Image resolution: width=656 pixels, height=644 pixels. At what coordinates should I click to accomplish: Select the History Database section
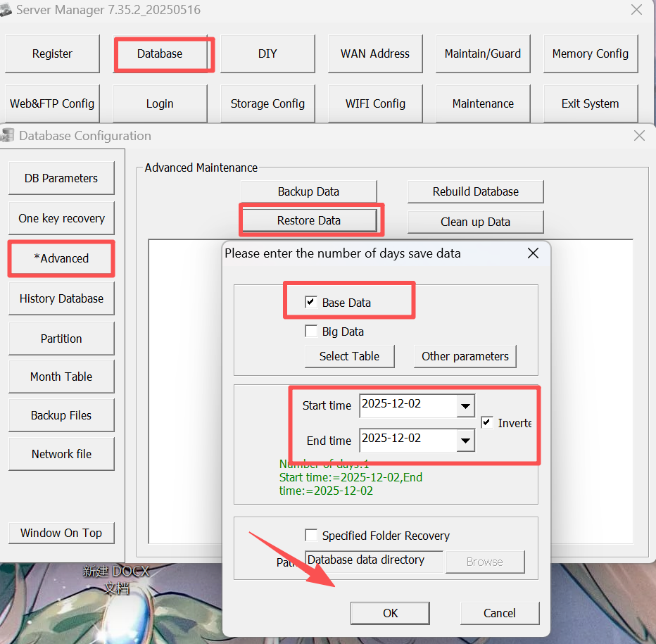61,298
